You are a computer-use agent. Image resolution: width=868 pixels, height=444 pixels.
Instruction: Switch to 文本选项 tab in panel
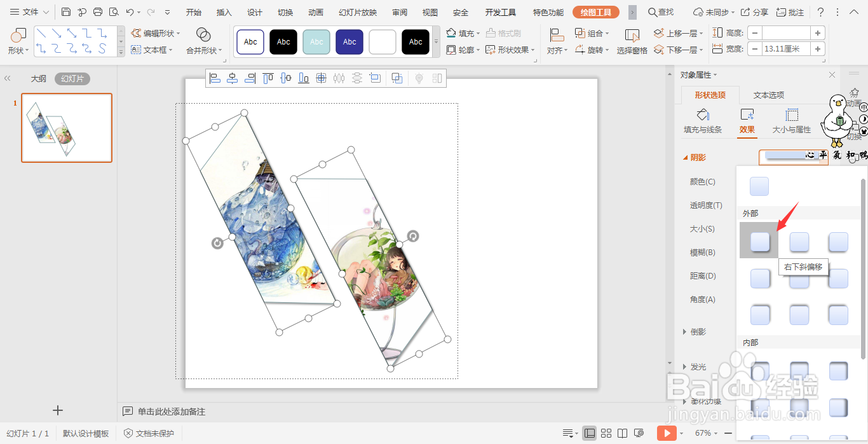pos(769,95)
